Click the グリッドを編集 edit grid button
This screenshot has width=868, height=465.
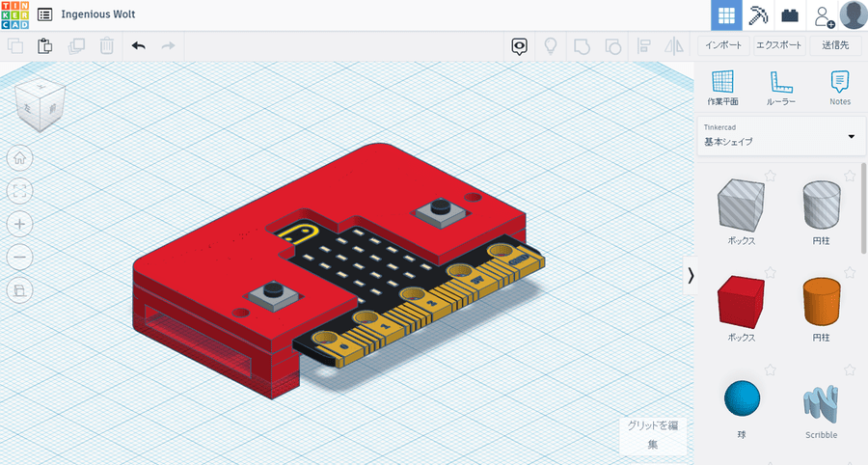[653, 434]
